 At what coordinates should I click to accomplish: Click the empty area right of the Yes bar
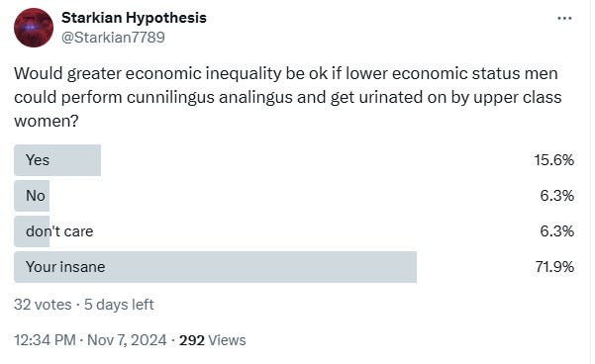coord(315,160)
